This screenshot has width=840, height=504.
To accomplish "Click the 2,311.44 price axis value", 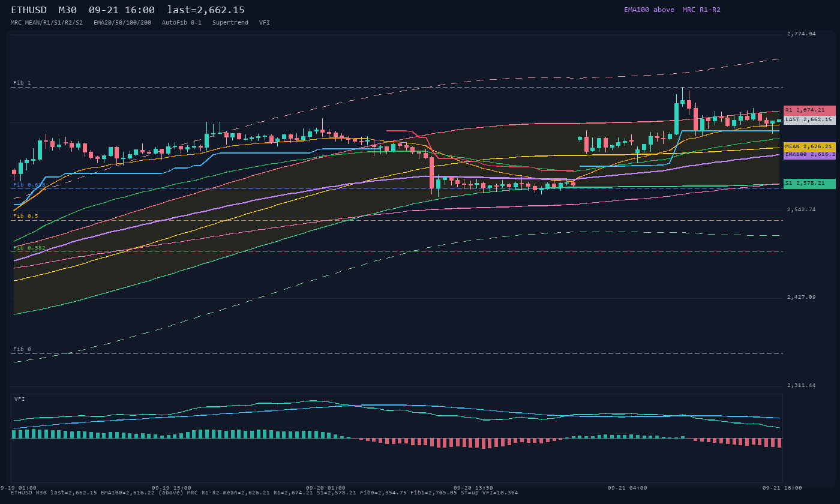I will point(802,386).
